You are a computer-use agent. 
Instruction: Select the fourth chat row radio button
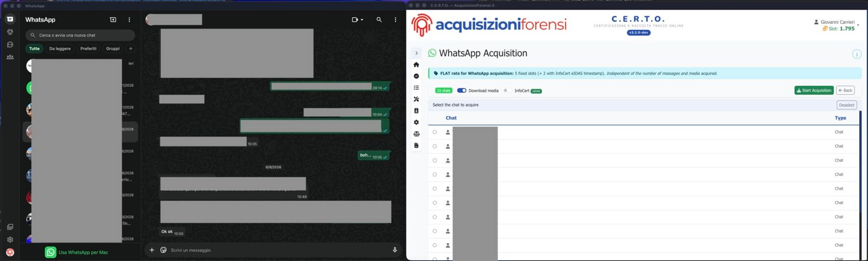(x=435, y=174)
